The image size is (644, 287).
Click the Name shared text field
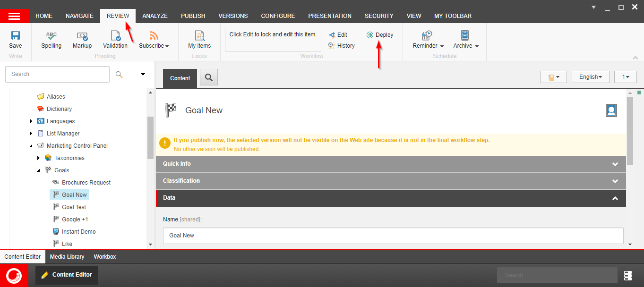coord(393,236)
